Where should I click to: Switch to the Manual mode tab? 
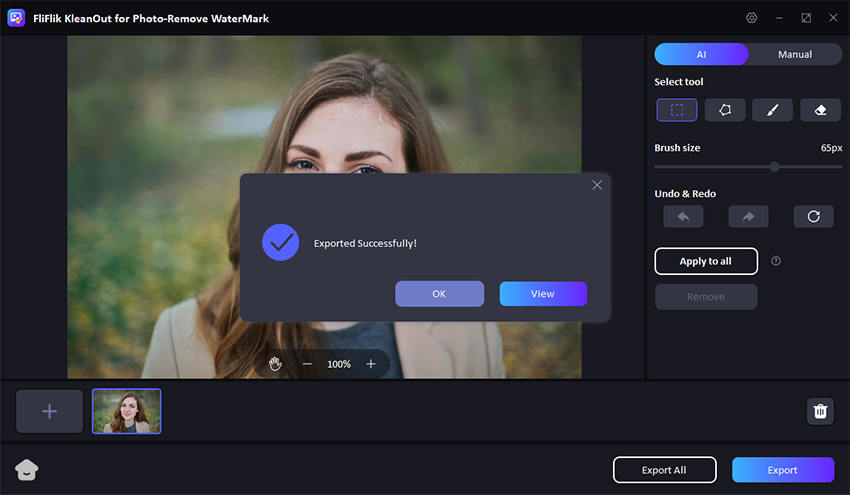click(x=794, y=54)
